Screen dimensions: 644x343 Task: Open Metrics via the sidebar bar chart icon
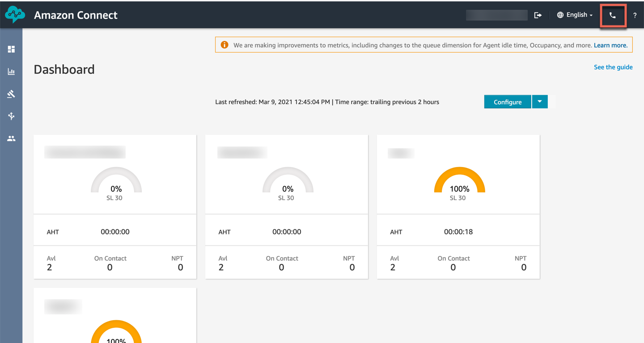click(x=11, y=71)
